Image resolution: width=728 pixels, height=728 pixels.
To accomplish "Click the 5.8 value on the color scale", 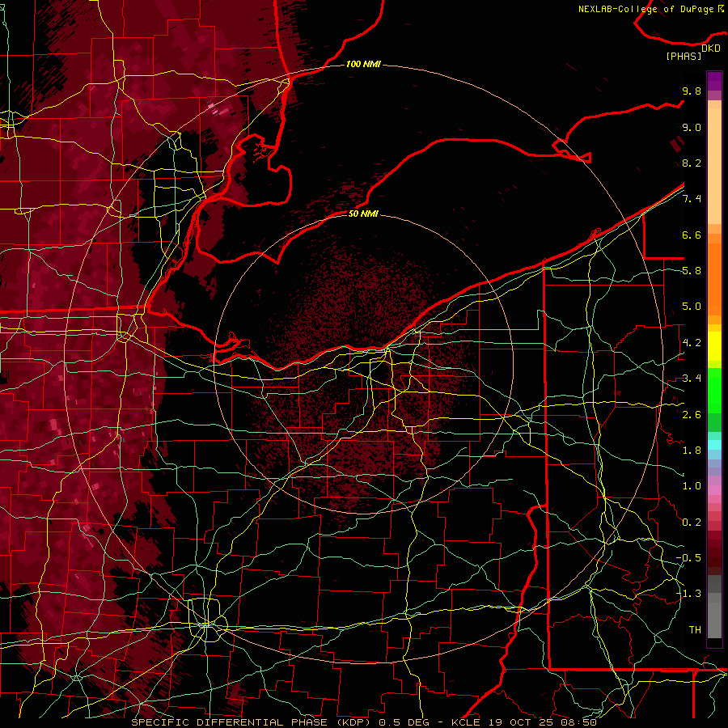I will click(x=692, y=271).
